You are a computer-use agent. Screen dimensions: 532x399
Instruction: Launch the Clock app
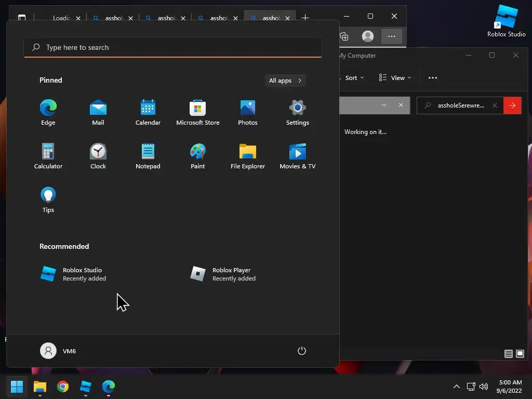[x=98, y=156]
